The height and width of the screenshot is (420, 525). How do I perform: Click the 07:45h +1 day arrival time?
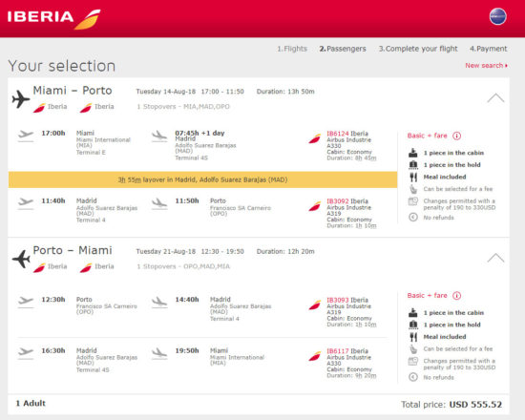(x=199, y=133)
